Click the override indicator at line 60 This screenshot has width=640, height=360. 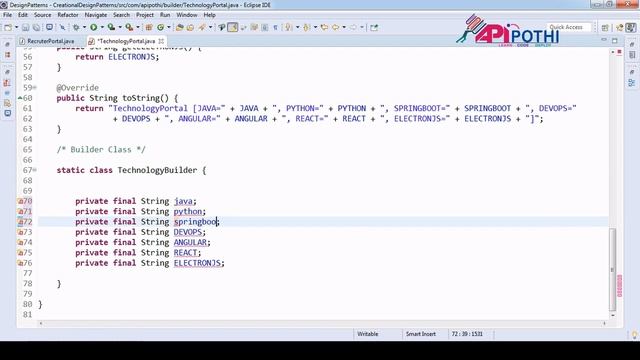pyautogui.click(x=20, y=98)
